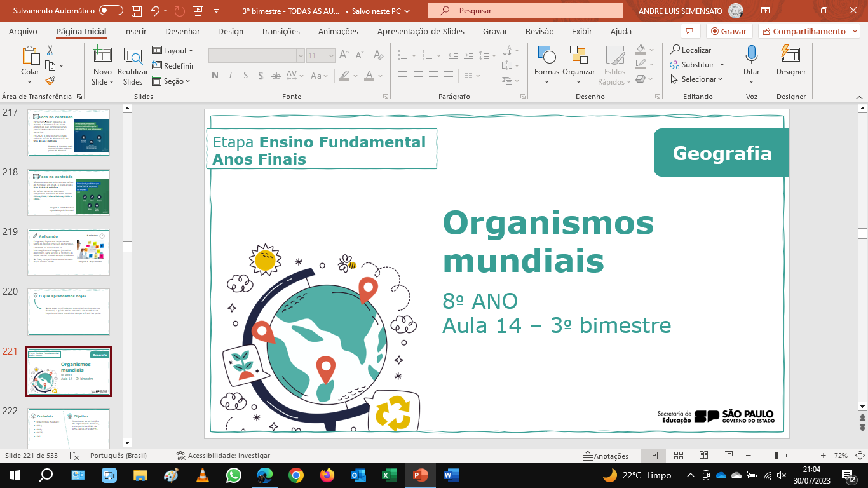Open Excel from the taskbar
The image size is (868, 488).
[x=389, y=475]
